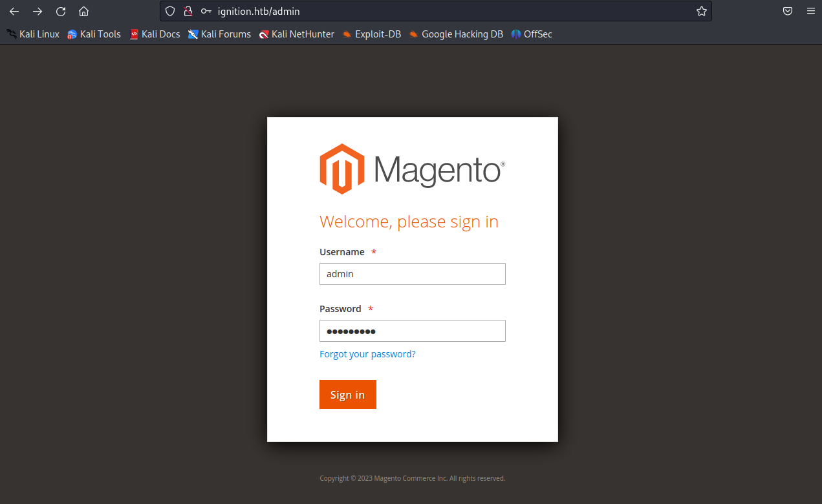Viewport: 822px width, 504px height.
Task: Open the Kali Forums bookmark
Action: [219, 34]
